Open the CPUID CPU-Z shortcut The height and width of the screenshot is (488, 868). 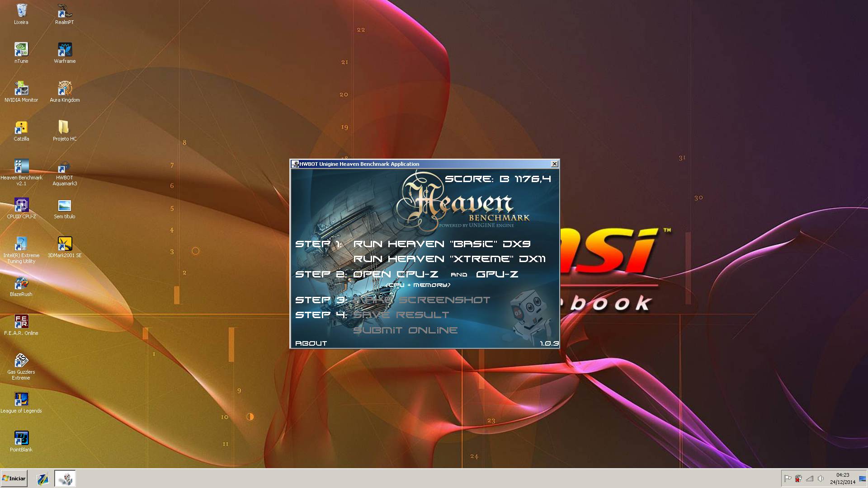tap(21, 208)
